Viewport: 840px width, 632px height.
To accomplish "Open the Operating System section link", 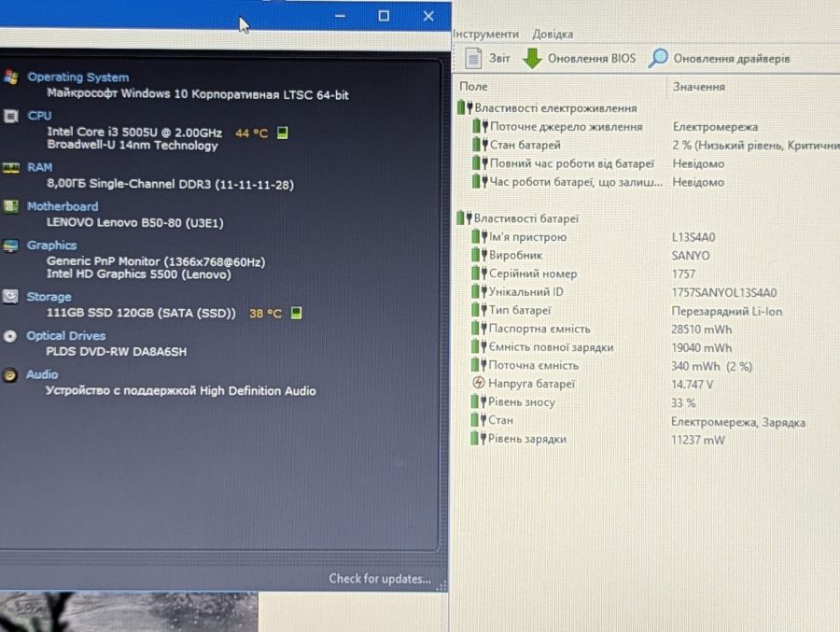I will point(78,77).
